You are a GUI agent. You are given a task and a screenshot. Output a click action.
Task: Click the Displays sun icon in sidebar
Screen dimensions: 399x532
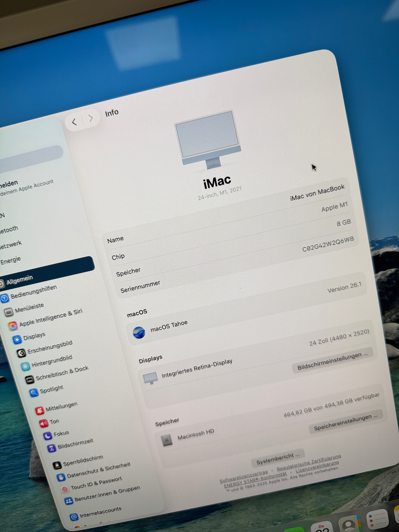[x=17, y=340]
